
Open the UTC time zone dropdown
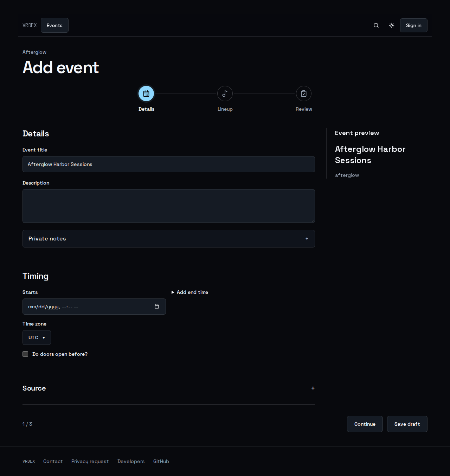click(x=37, y=337)
